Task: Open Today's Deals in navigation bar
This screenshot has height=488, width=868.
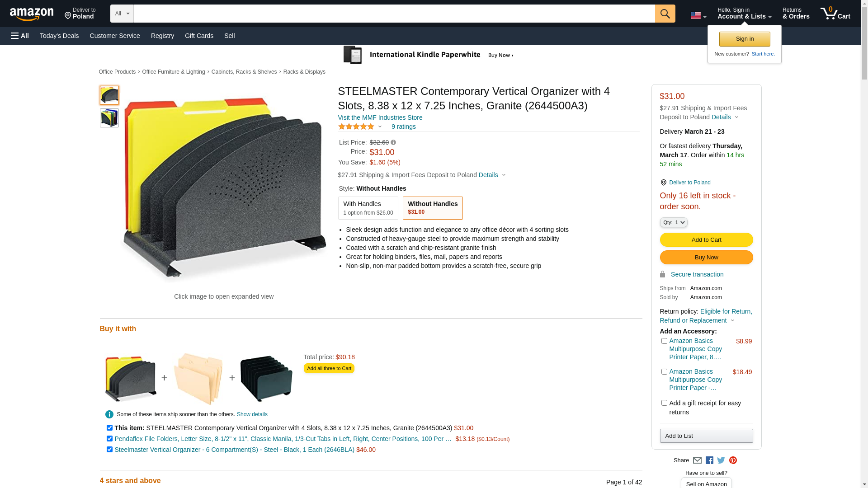Action: coord(59,36)
